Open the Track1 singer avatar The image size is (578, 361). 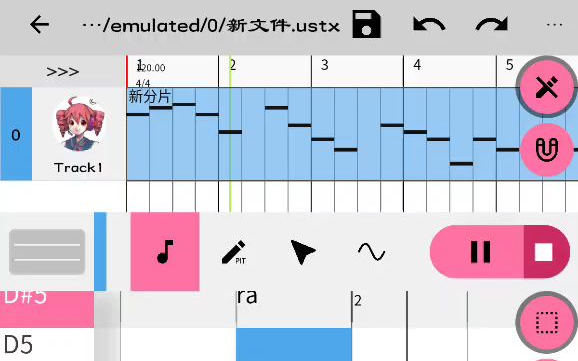(79, 124)
